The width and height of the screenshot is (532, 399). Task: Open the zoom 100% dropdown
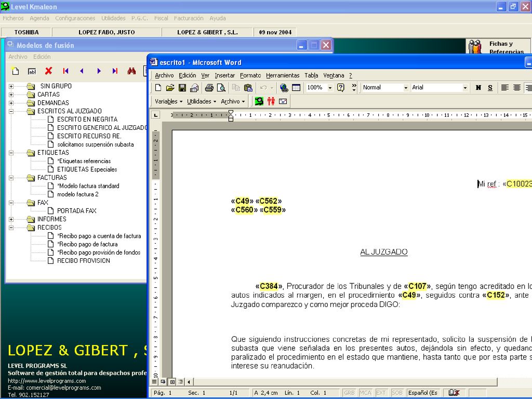pyautogui.click(x=330, y=87)
